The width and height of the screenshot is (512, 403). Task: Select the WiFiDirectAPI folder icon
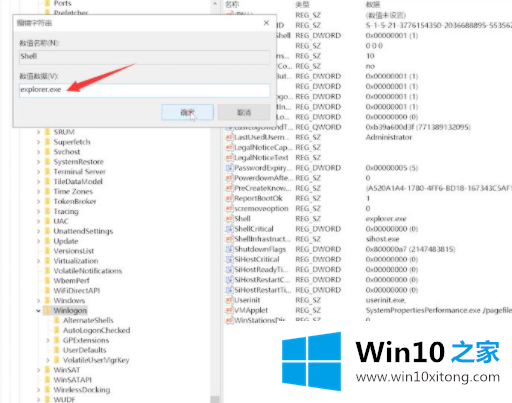click(48, 291)
